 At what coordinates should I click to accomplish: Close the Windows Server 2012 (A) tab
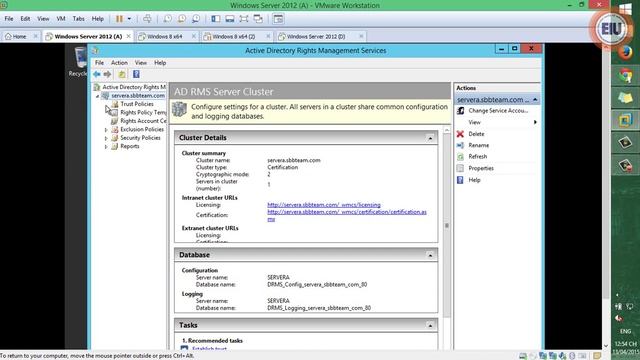click(129, 36)
